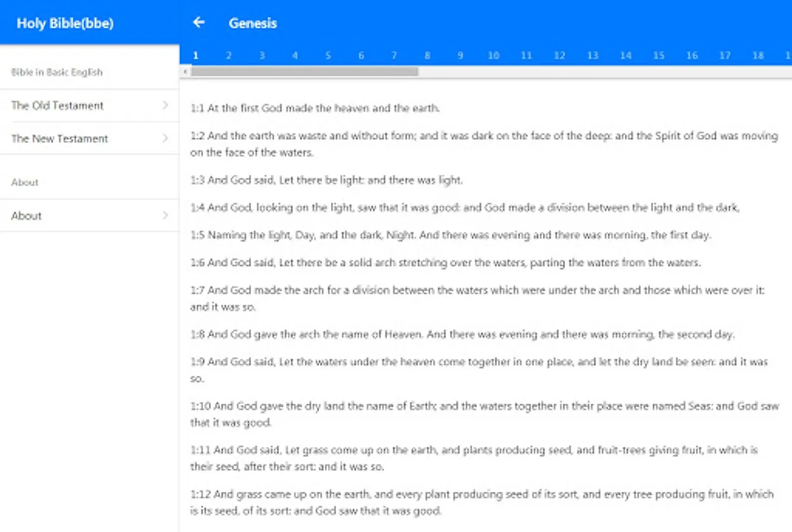
Task: Expand The New Testament section
Action: pyautogui.click(x=89, y=138)
